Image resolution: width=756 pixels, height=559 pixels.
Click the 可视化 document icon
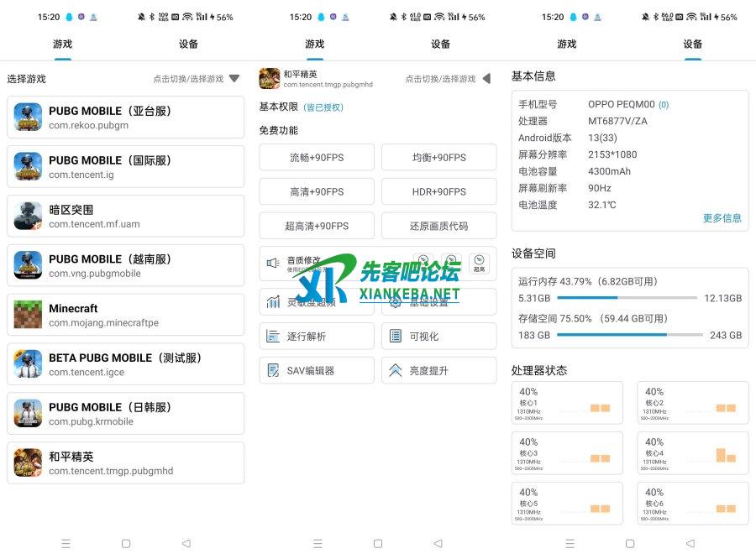coord(396,336)
